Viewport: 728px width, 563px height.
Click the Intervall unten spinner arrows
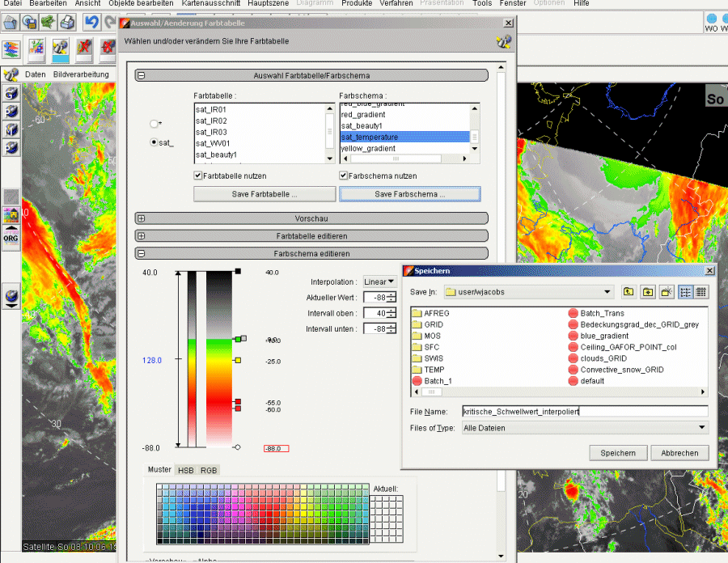point(392,328)
